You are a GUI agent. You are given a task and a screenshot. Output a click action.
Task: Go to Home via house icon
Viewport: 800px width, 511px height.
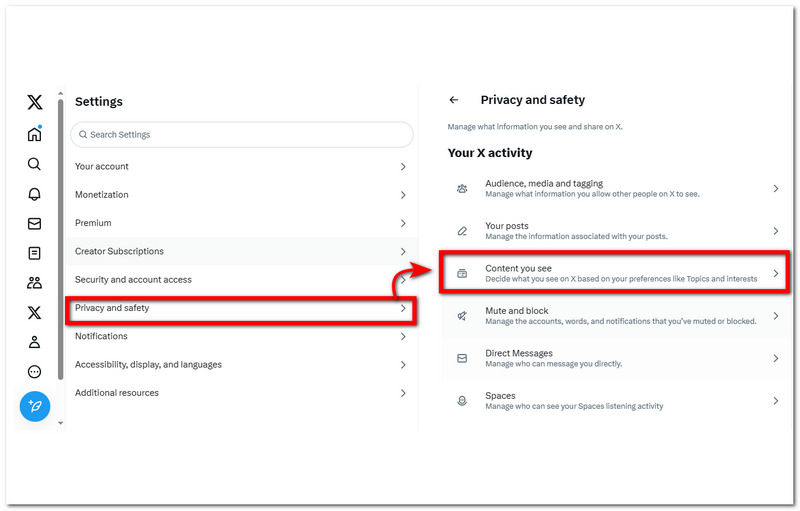35,134
